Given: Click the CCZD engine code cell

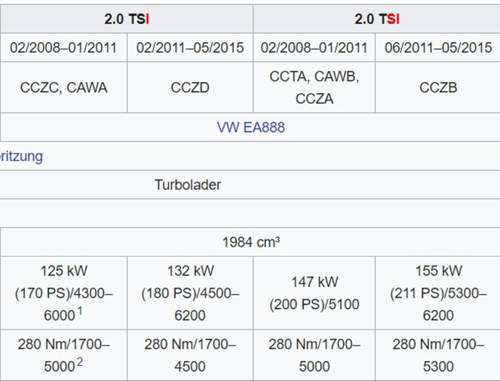Looking at the screenshot, I should (x=190, y=87).
